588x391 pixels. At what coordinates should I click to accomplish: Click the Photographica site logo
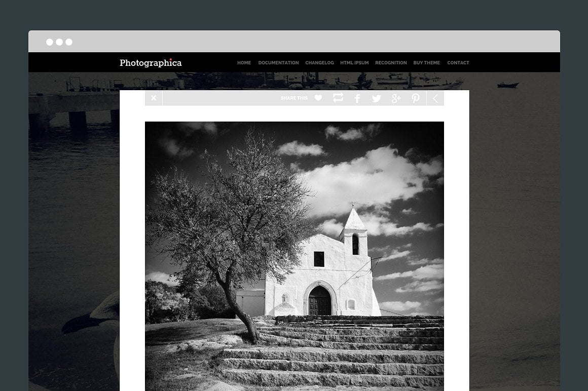(x=151, y=62)
